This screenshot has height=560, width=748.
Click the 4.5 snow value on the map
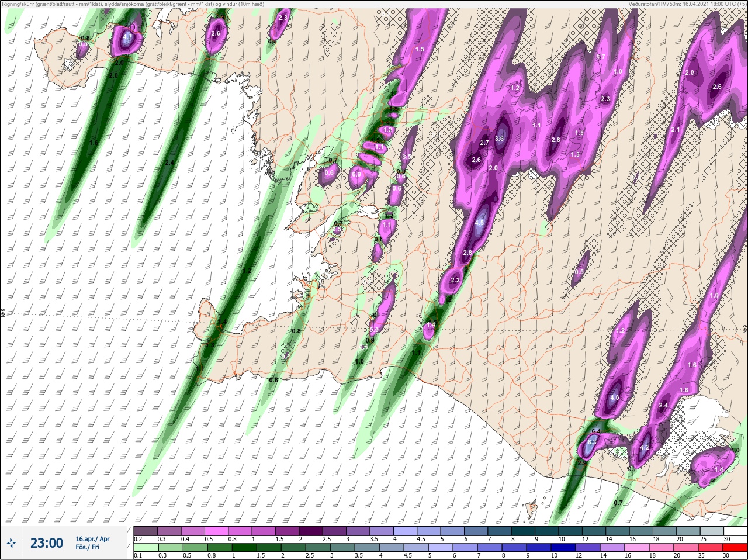click(x=480, y=223)
